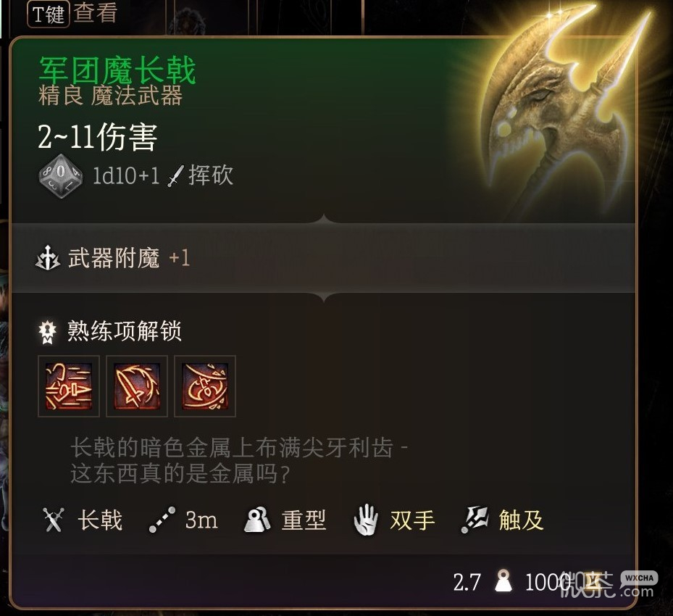Click the reach 触及 property icon
The height and width of the screenshot is (616, 673).
[x=475, y=520]
